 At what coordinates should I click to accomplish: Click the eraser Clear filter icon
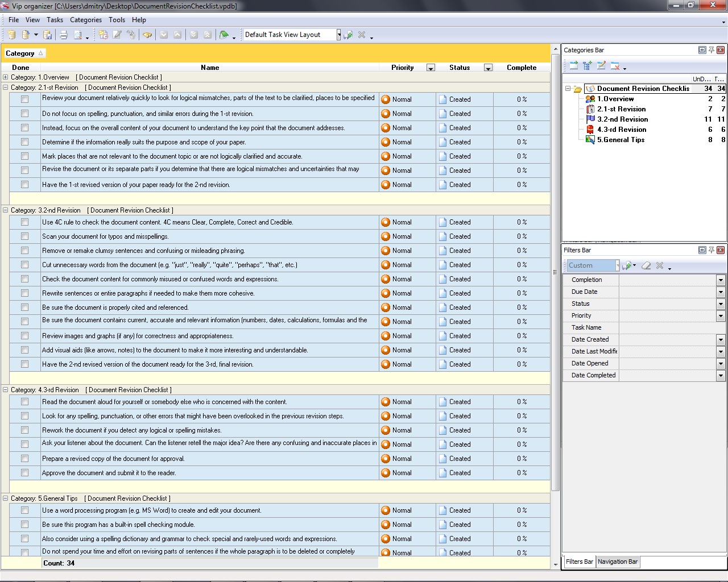tap(646, 265)
